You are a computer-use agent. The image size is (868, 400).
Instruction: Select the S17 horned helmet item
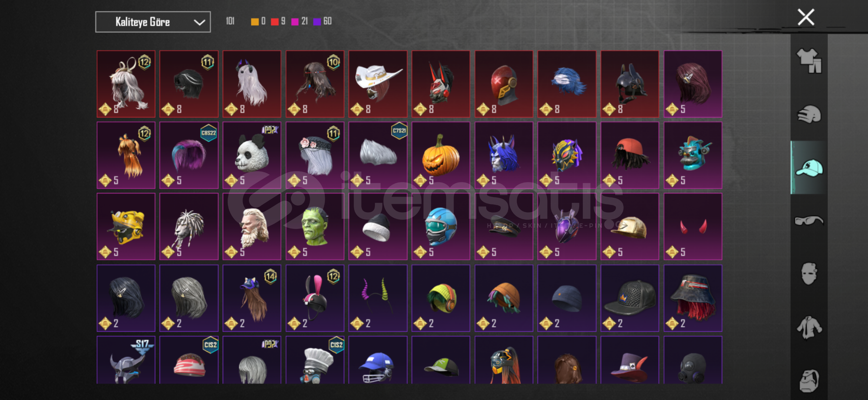126,360
